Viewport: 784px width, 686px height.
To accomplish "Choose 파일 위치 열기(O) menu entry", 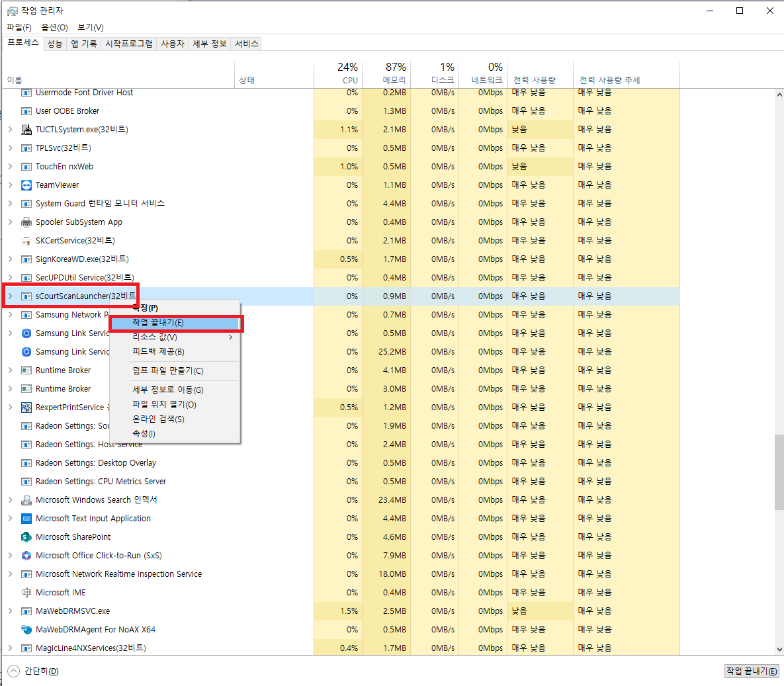I will (x=175, y=404).
